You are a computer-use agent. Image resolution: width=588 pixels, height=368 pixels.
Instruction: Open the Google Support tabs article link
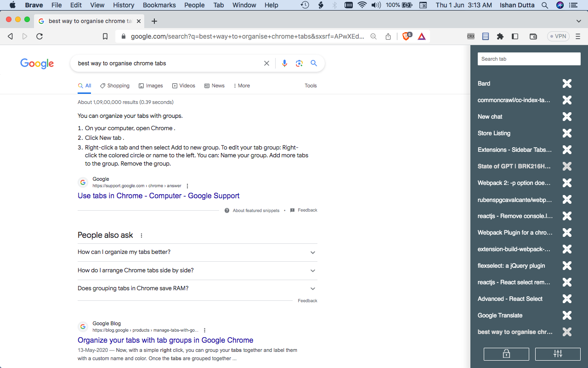click(x=158, y=195)
